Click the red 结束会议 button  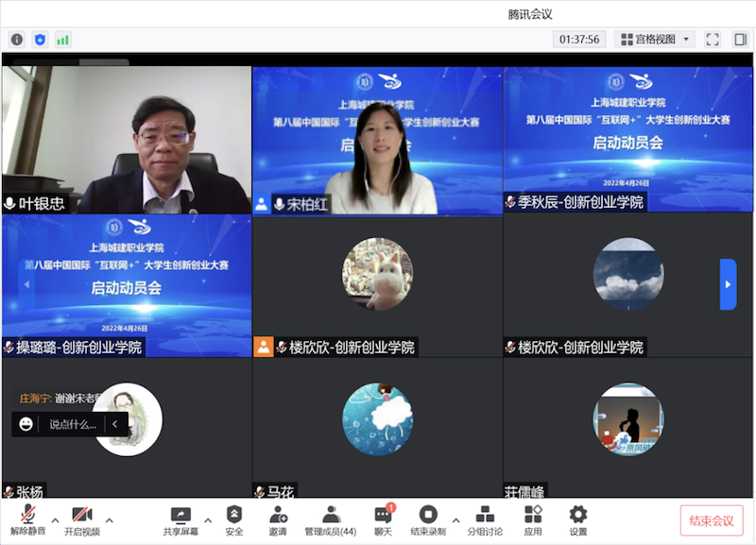click(712, 520)
